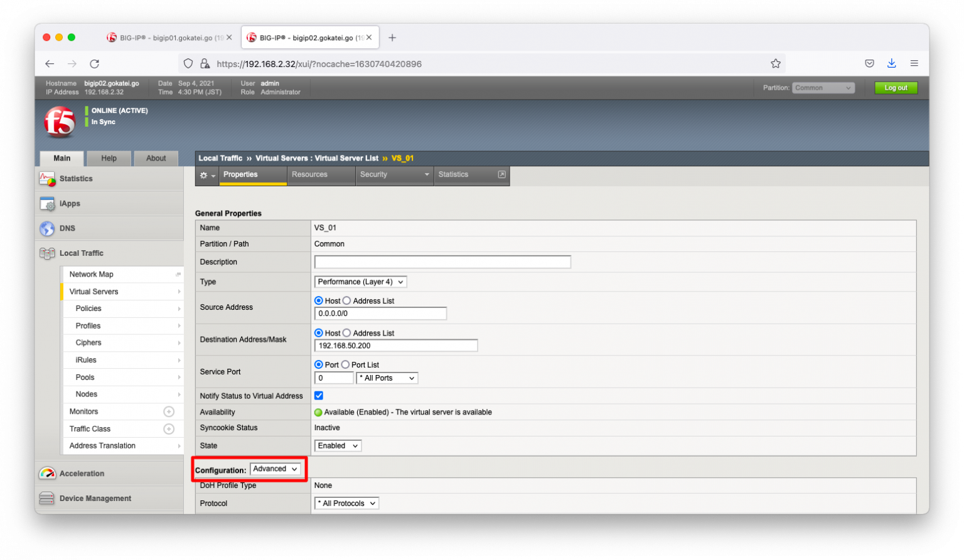The image size is (964, 560).
Task: Bookmark page with the star icon
Action: pos(776,64)
